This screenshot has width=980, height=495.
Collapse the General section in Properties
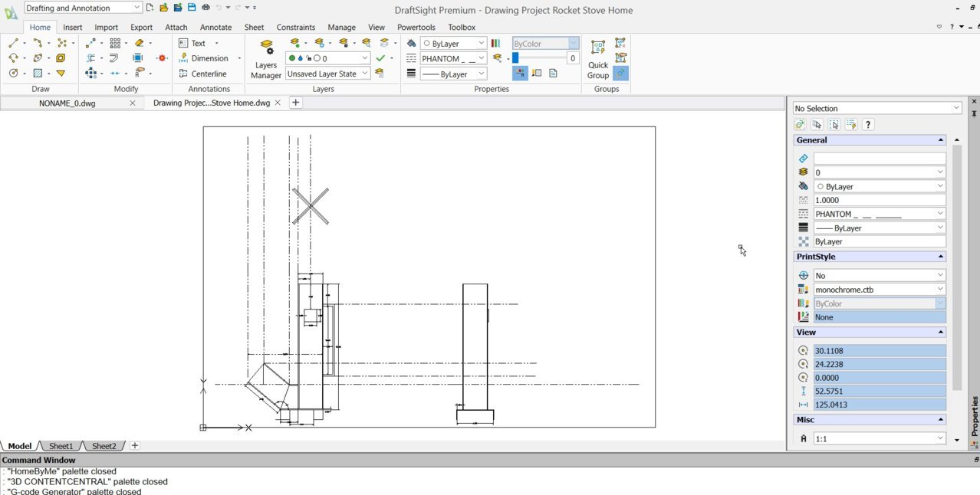(x=941, y=140)
